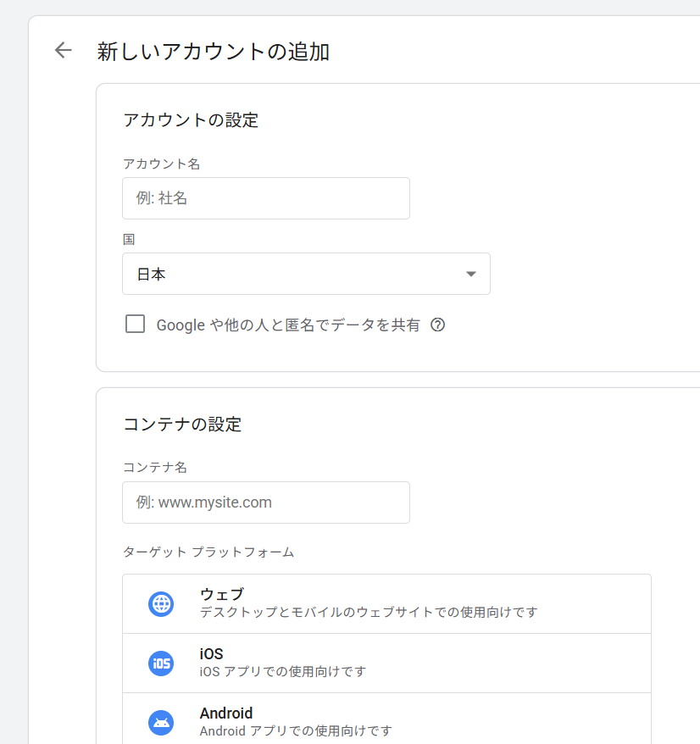Click the iOS platform icon

(x=161, y=663)
